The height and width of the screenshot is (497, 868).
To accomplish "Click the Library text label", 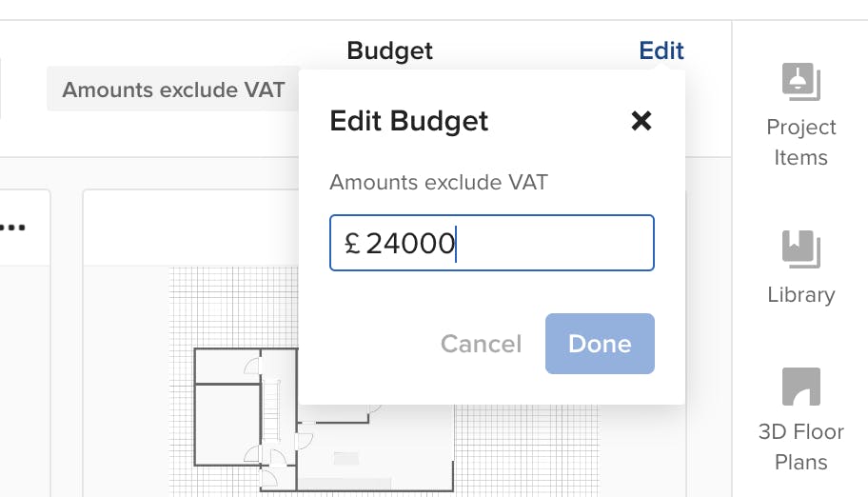I will pyautogui.click(x=800, y=295).
